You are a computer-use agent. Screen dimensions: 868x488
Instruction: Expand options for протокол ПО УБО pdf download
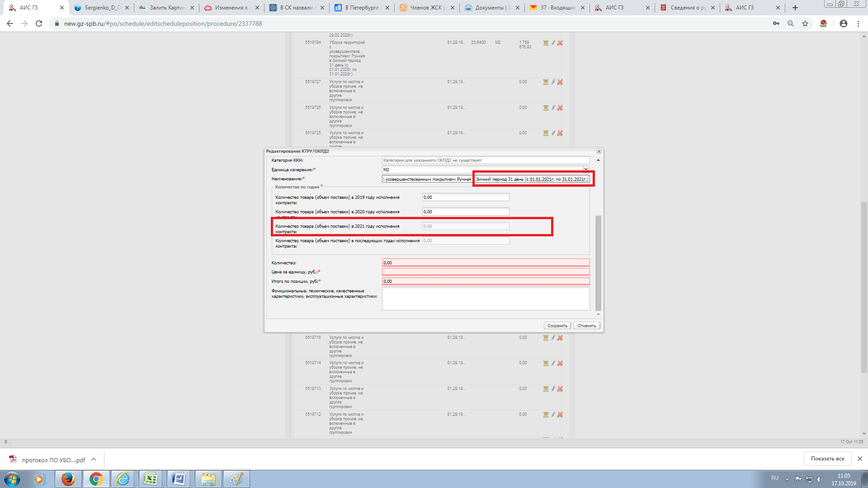point(94,459)
